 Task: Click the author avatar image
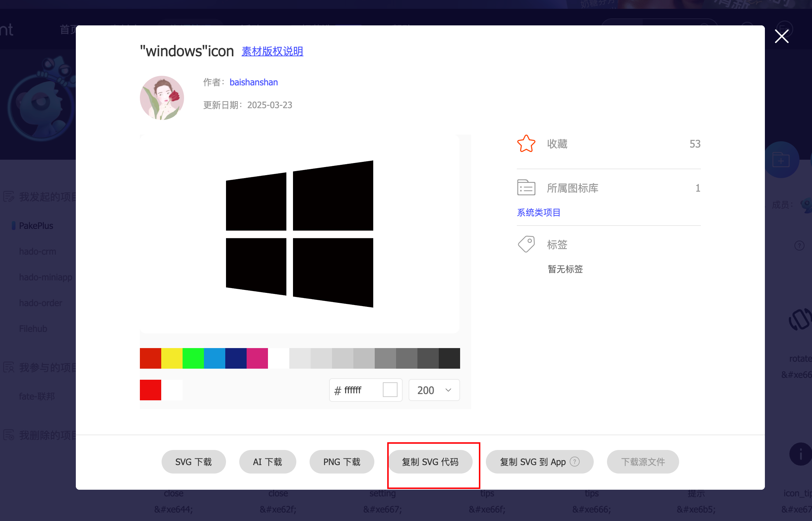[x=162, y=98]
